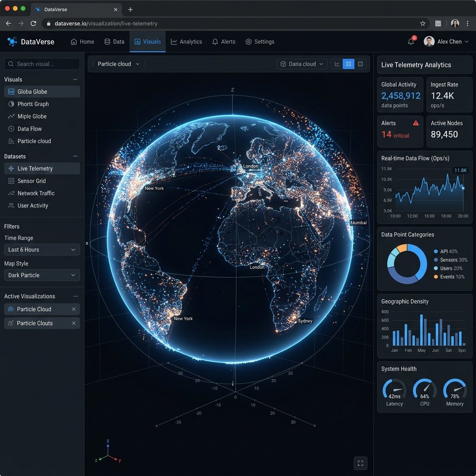Open the Daria cloud dropdown

click(x=302, y=64)
